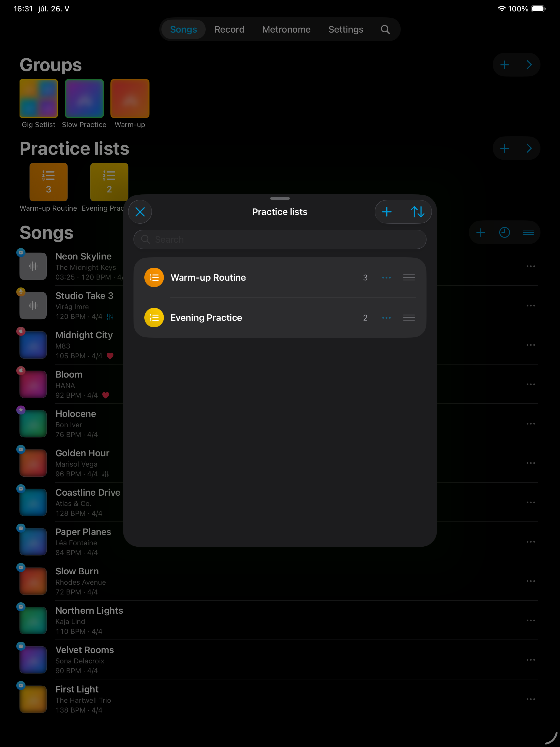560x747 pixels.
Task: Close the Practice lists sheet
Action: pyautogui.click(x=140, y=212)
